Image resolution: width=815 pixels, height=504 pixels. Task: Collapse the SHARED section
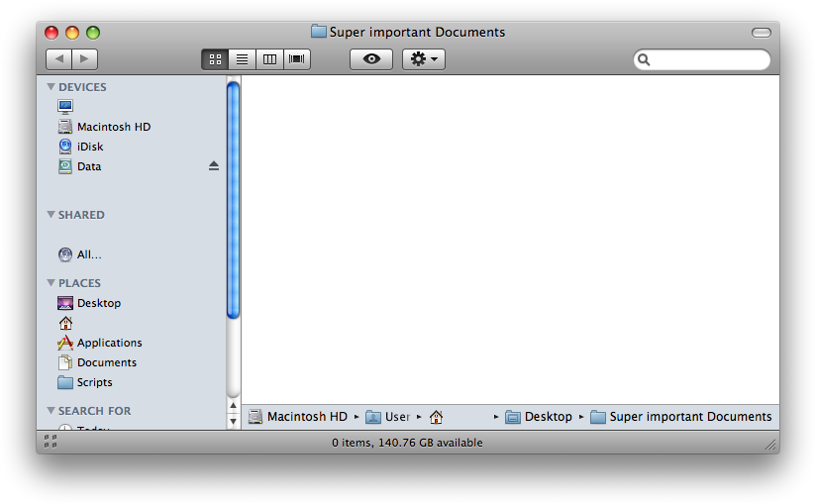pyautogui.click(x=51, y=215)
